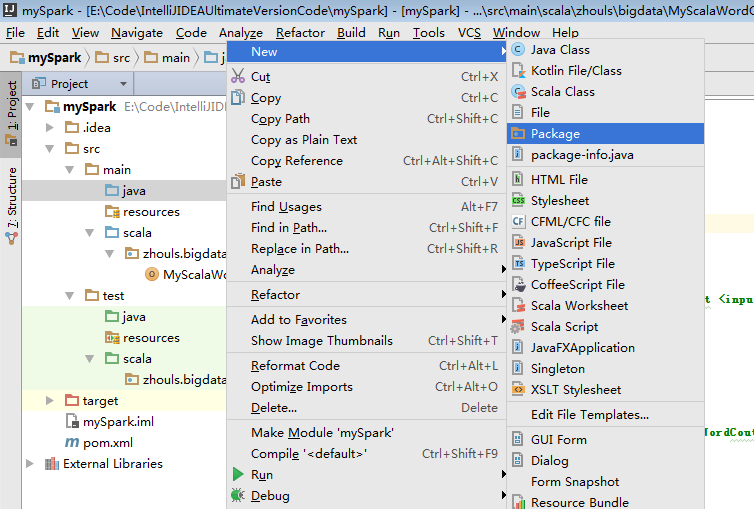Click the Debug bug icon
Screen dimensions: 754x509
click(x=238, y=495)
